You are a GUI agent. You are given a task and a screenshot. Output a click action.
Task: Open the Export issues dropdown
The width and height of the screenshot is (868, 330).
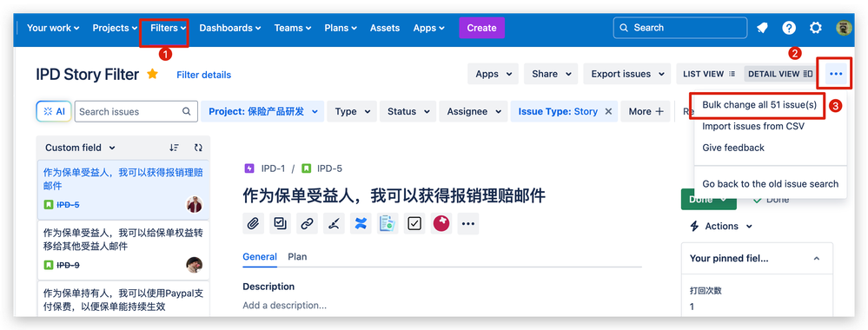click(x=627, y=74)
